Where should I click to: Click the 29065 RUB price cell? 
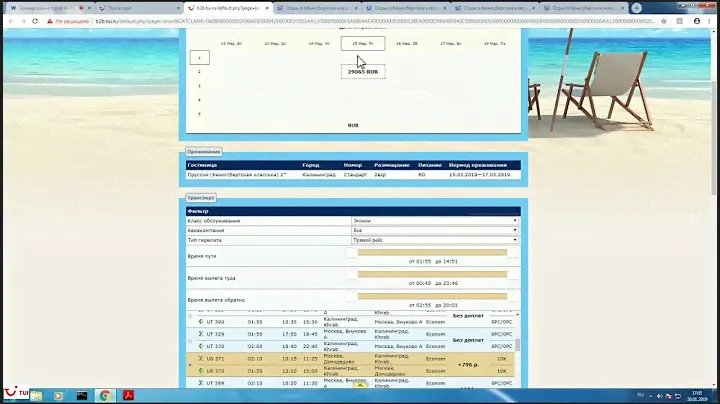pos(362,72)
